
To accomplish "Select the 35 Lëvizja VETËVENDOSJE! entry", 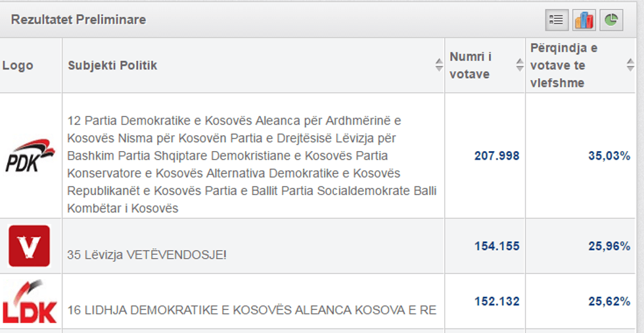I will pos(147,254).
